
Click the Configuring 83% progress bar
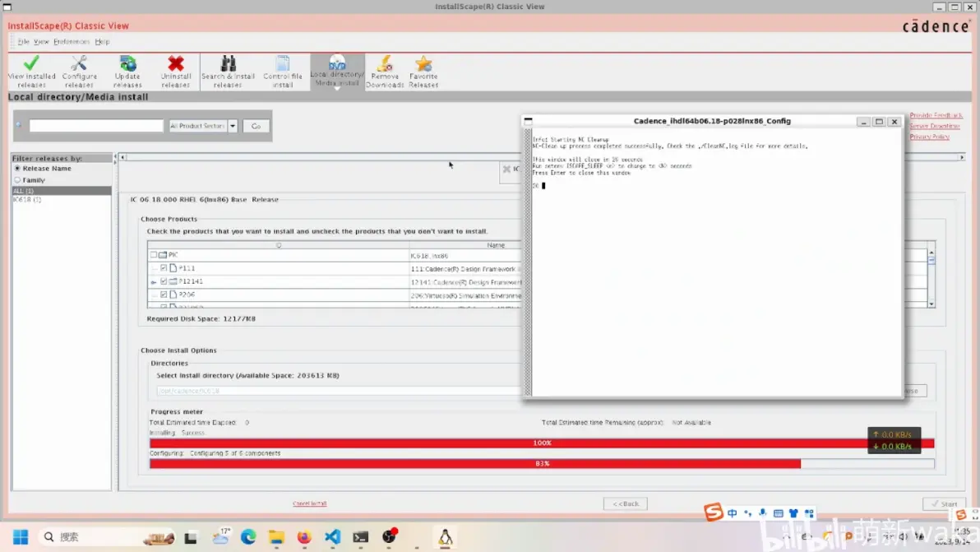tap(542, 464)
